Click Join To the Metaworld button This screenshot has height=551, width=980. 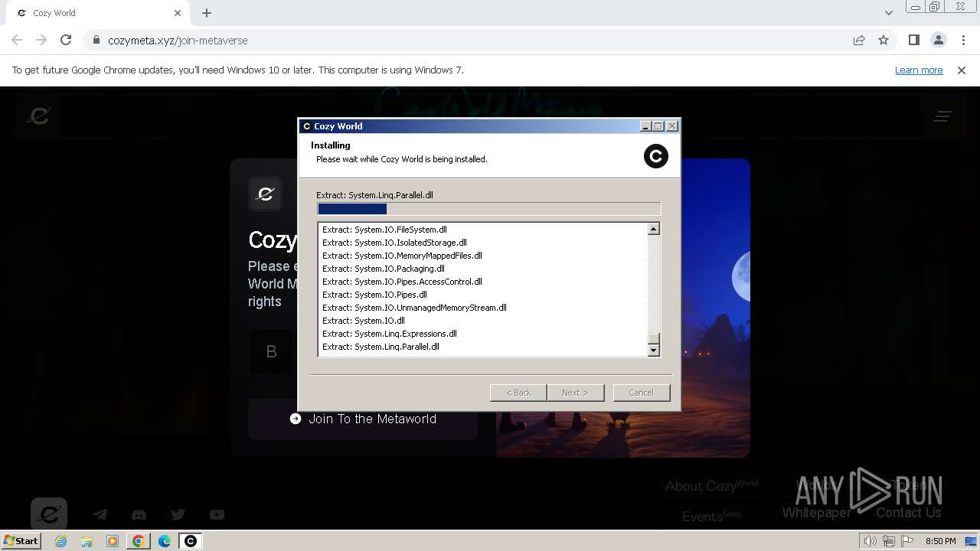point(363,419)
